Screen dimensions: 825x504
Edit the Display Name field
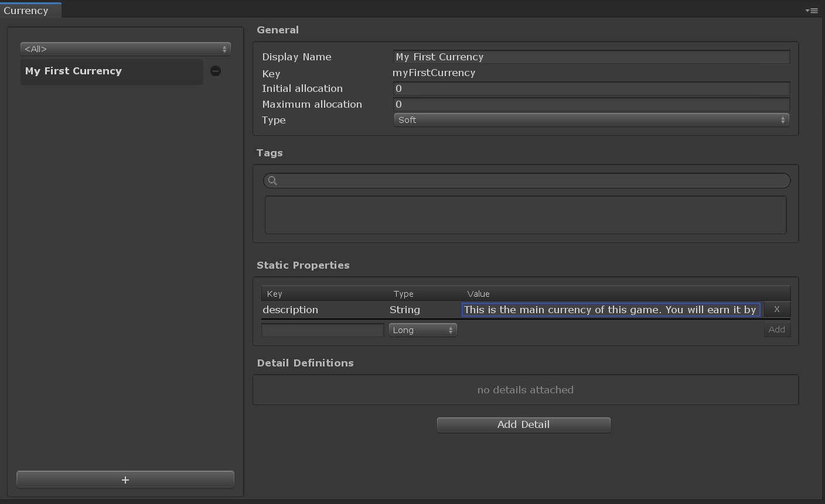coord(591,57)
